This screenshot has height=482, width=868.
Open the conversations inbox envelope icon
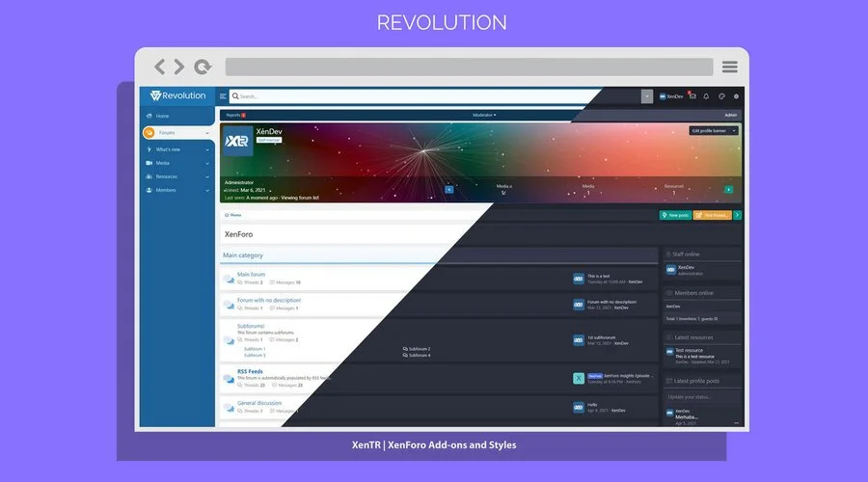click(692, 96)
